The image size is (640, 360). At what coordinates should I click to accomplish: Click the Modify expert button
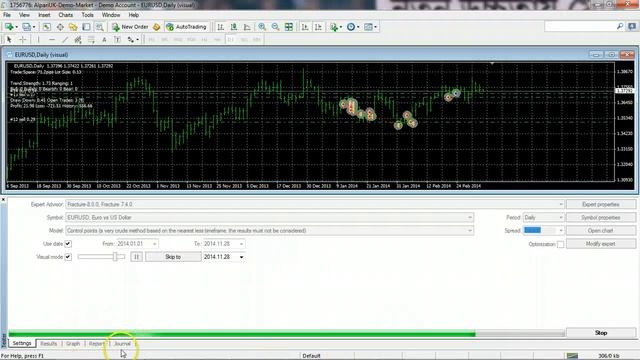tap(600, 244)
